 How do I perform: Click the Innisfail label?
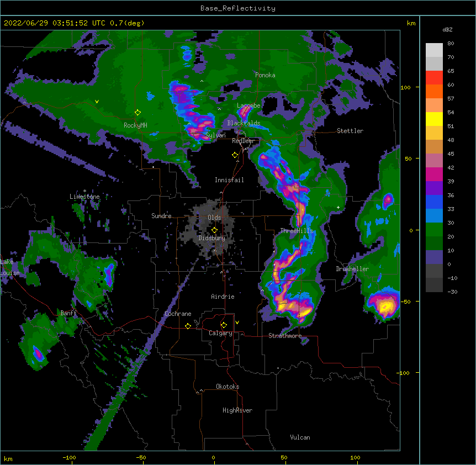[x=229, y=180]
